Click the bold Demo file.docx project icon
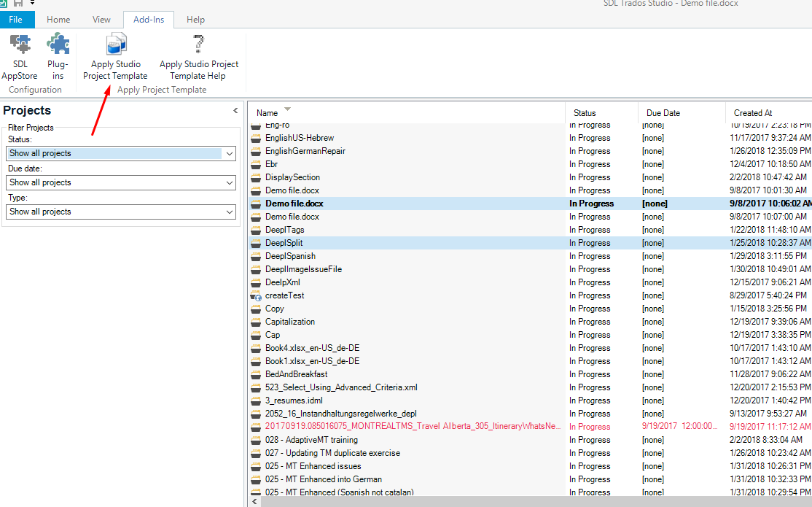 [x=256, y=204]
